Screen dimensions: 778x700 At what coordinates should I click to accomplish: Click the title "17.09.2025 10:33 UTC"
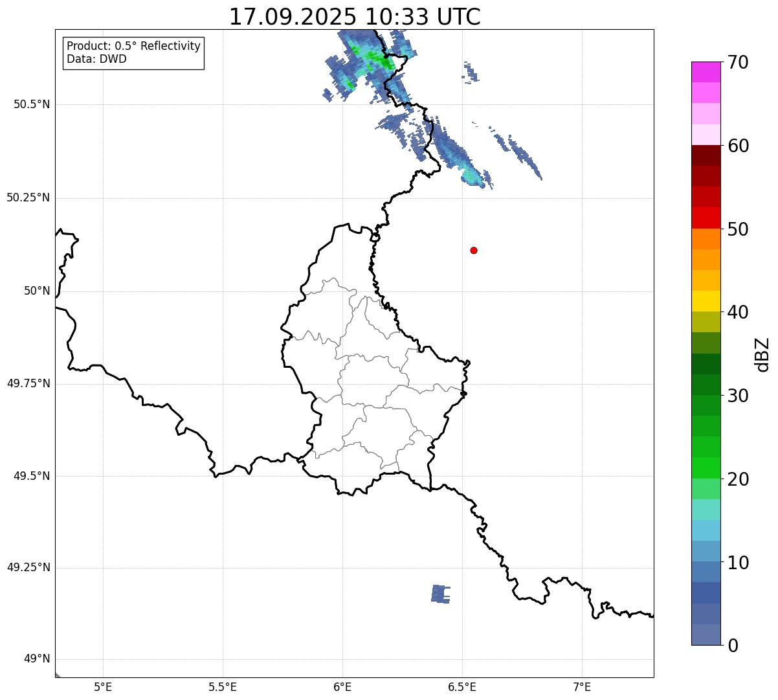click(355, 16)
